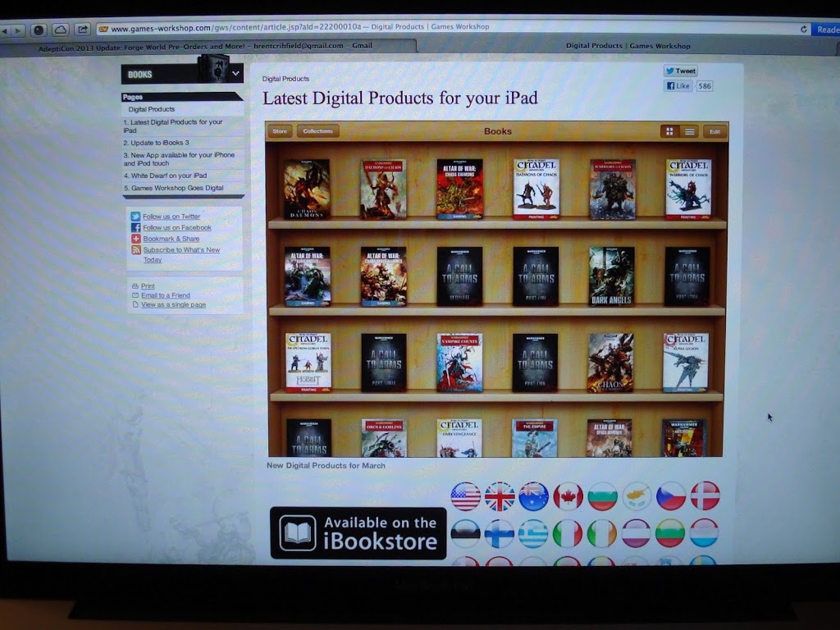The image size is (840, 630).
Task: Open the Bookmark & Share link
Action: click(171, 239)
